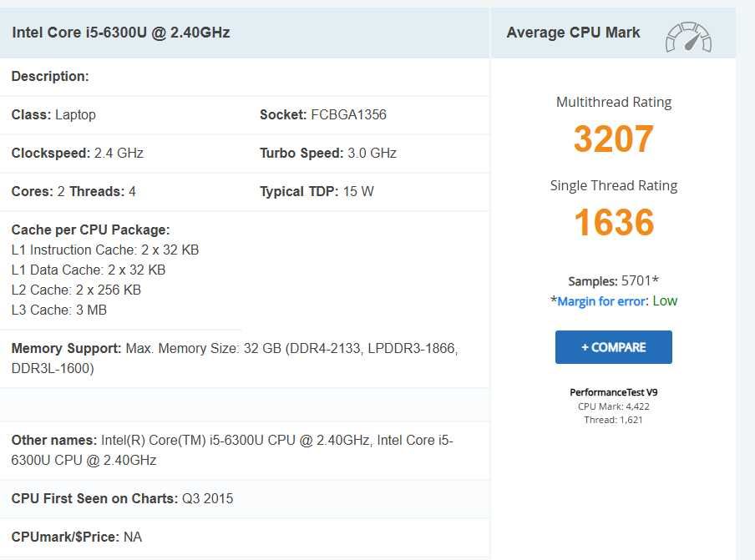Click the Low margin of error value
The image size is (755, 560).
(x=665, y=300)
